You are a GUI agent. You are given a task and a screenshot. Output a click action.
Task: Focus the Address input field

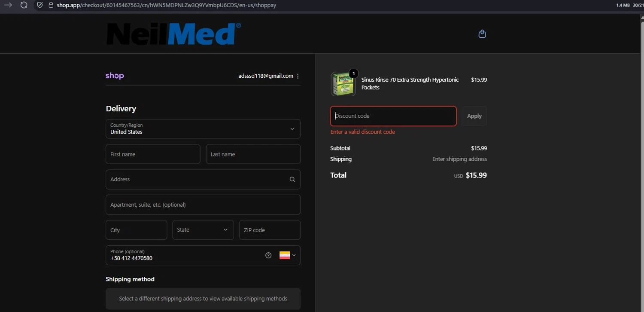point(203,180)
